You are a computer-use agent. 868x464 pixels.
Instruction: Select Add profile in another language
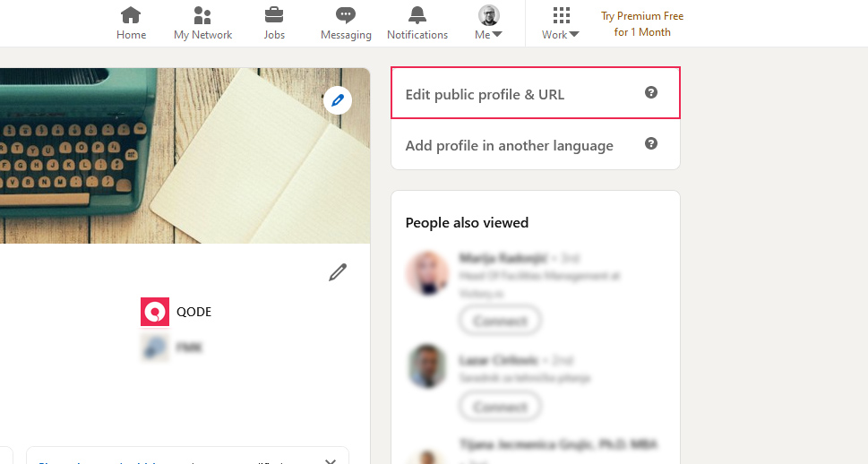pos(536,144)
